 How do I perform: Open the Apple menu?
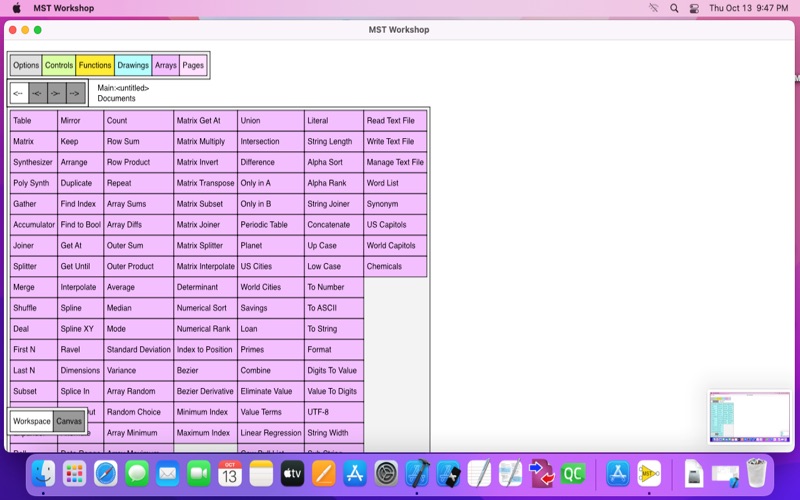(16, 8)
